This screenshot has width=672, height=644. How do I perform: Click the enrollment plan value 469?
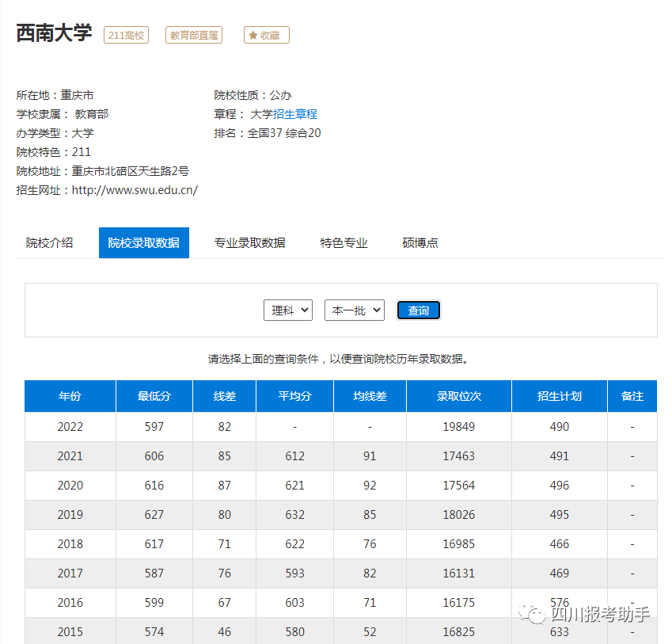click(x=560, y=574)
